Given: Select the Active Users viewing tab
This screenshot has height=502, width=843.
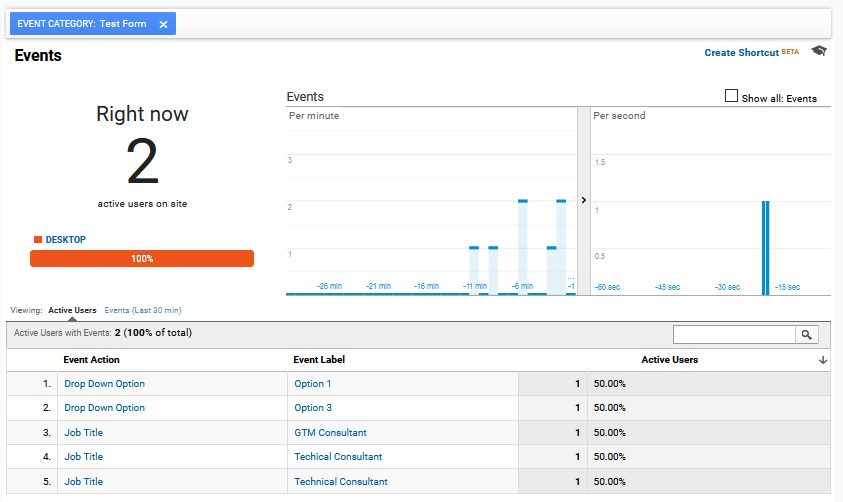Looking at the screenshot, I should point(72,310).
